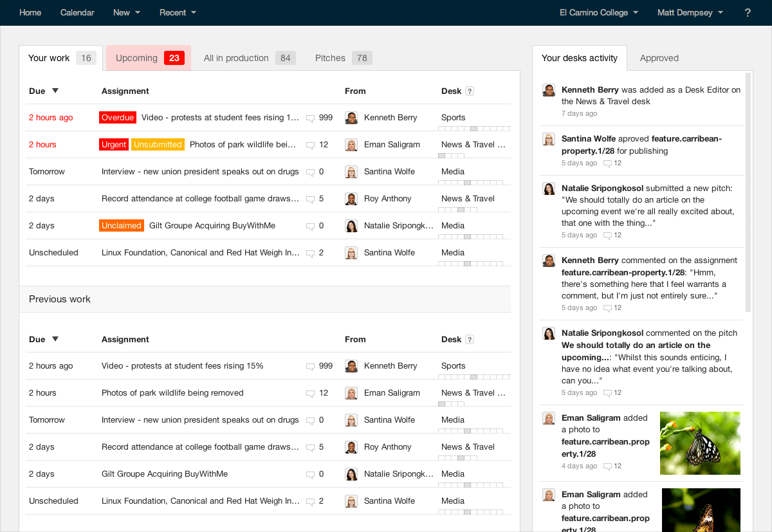This screenshot has height=532, width=772.
Task: Click comment icon on Unclaimed Gilt Groupe row
Action: [311, 226]
